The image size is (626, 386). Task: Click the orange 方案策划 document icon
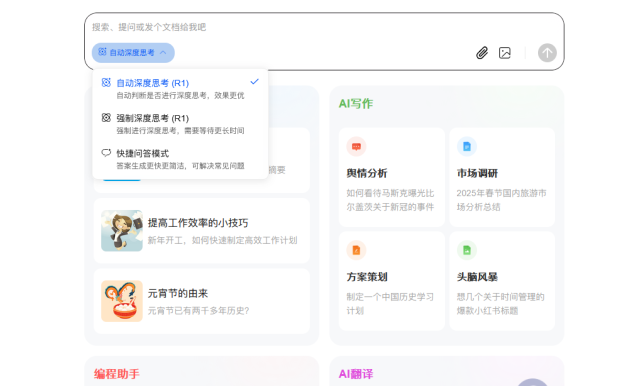point(356,250)
